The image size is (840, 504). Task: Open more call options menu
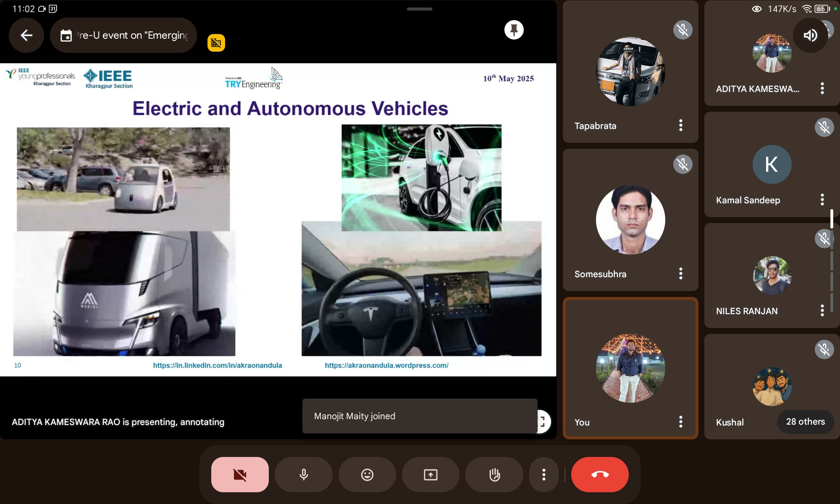pos(544,475)
